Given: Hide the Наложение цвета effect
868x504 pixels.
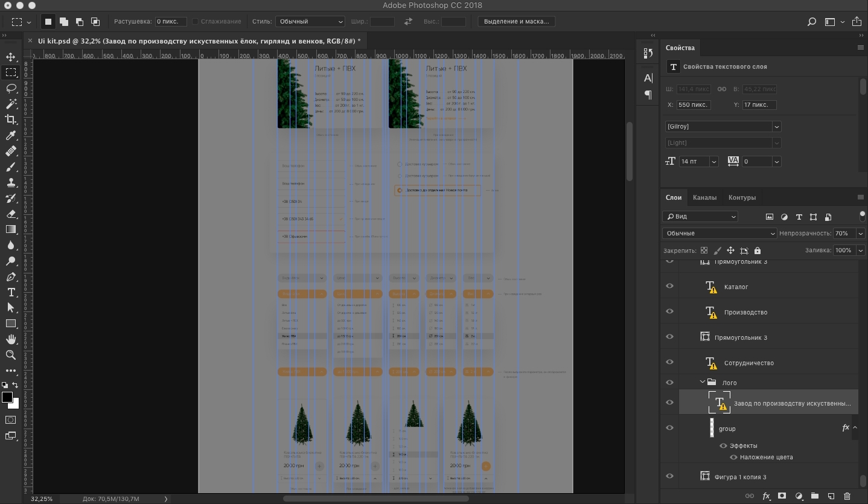Looking at the screenshot, I should coord(733,458).
